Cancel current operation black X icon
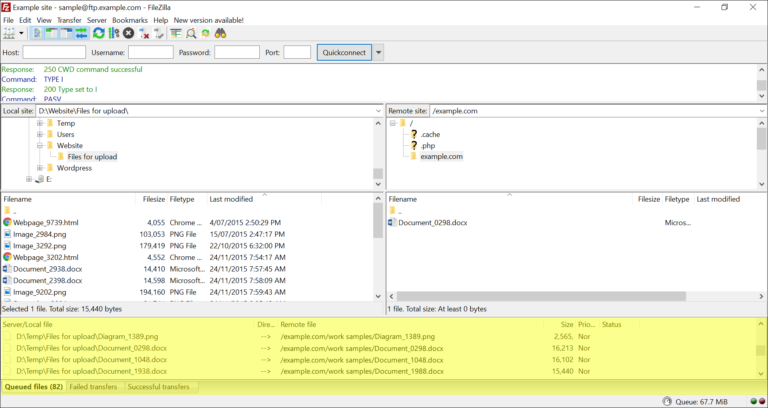The height and width of the screenshot is (408, 768). [128, 33]
